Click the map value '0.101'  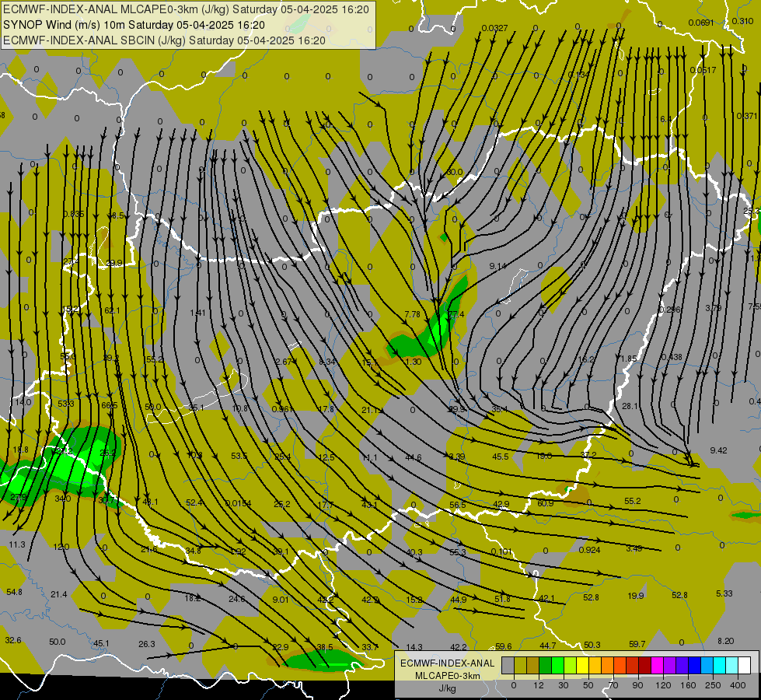(x=501, y=551)
